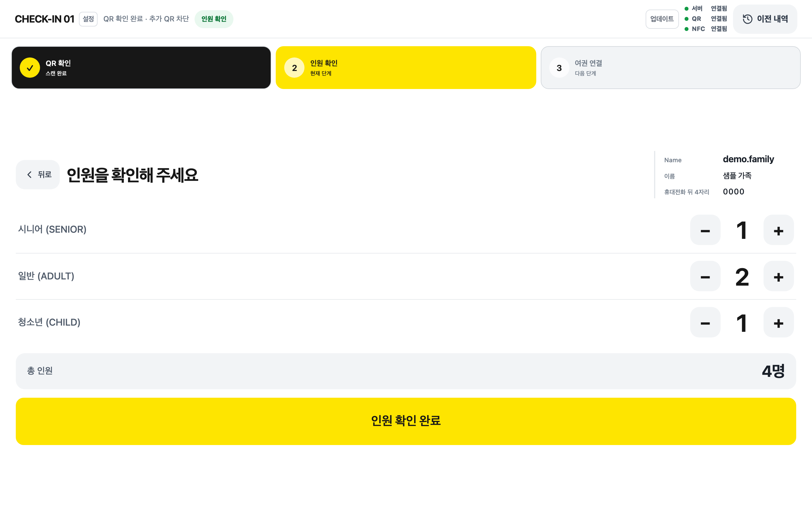Open the 설정 settings button
The image size is (812, 507).
pyautogui.click(x=88, y=19)
